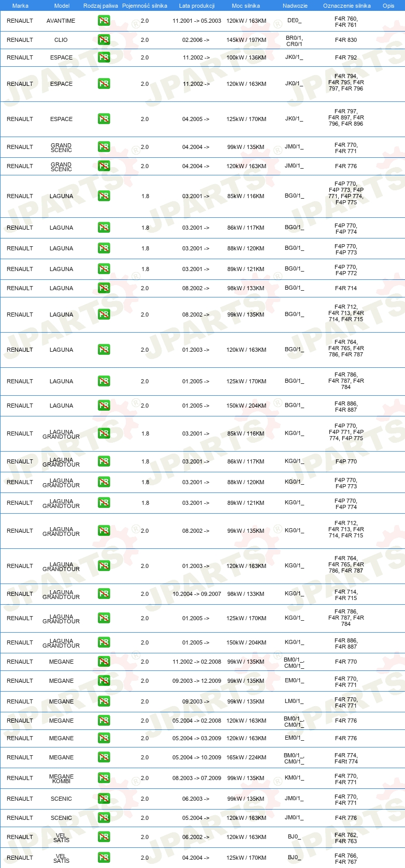Click production years 09.2003 -> 12.2009
405x868 pixels.
click(x=197, y=681)
